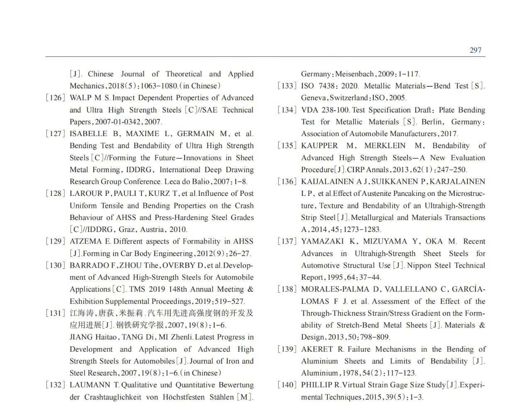The height and width of the screenshot is (420, 531).
Task: Click Research Group Conference. Leca do Balio line
Action: coord(158,181)
